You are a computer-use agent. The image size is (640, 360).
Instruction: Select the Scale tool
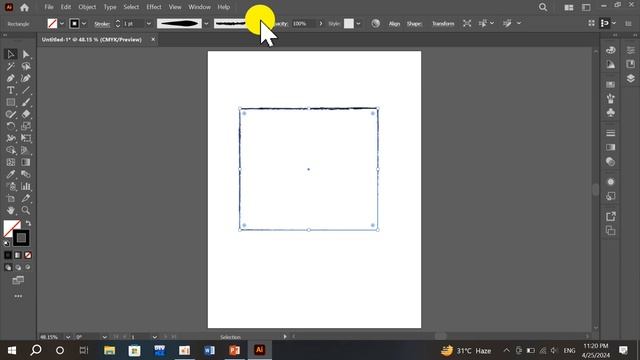[x=26, y=126]
